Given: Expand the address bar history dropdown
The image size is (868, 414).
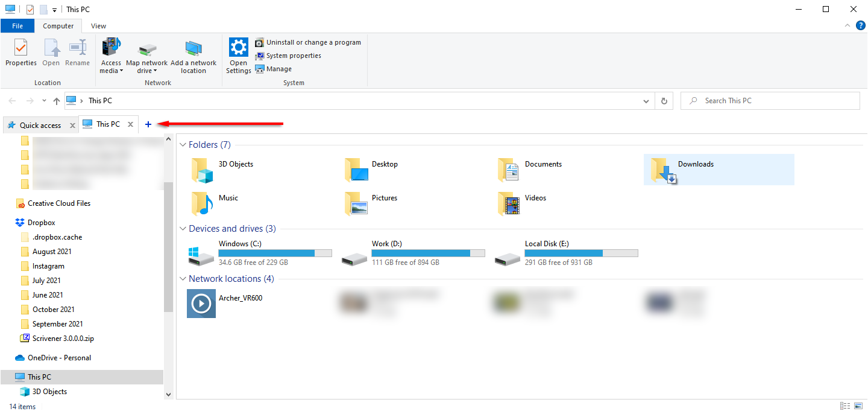Looking at the screenshot, I should tap(646, 101).
